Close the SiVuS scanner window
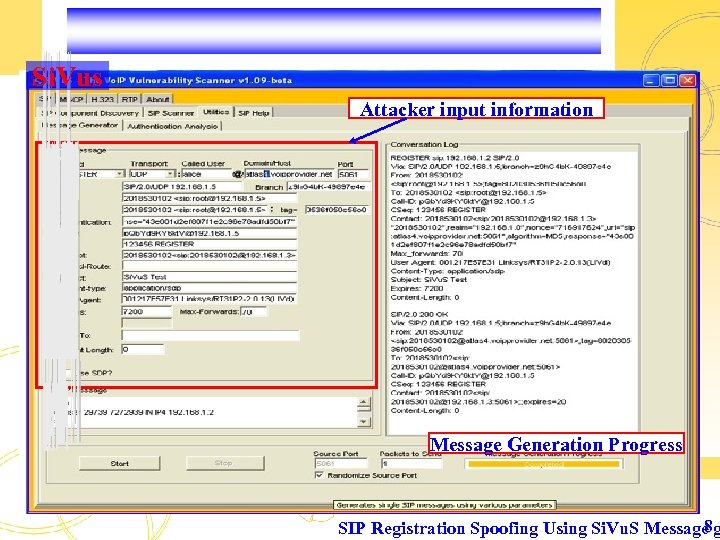Viewport: 720px width, 540px height. click(x=687, y=81)
